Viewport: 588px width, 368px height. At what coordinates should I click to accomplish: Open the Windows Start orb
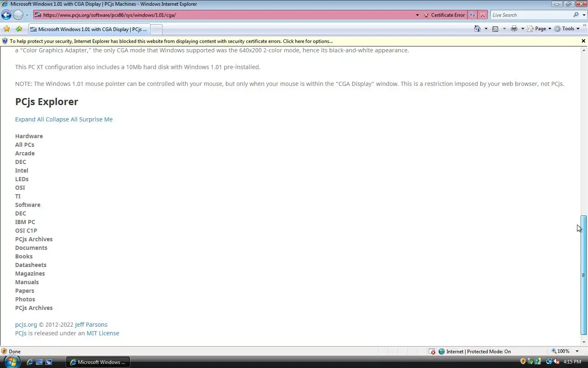[11, 362]
